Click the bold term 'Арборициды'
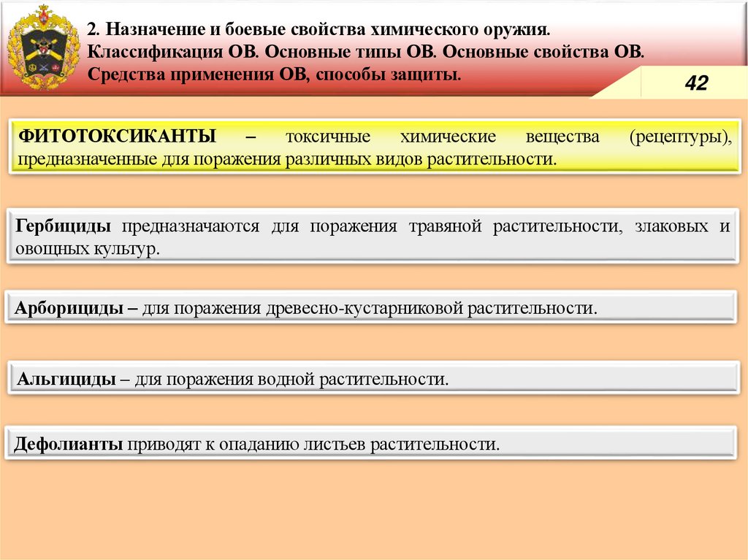The width and height of the screenshot is (748, 560). (69, 309)
